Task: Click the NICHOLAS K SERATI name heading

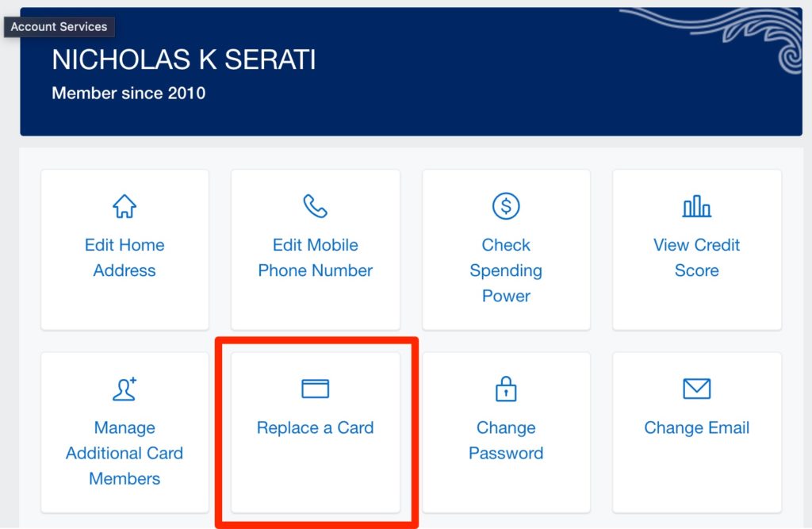Action: click(x=183, y=59)
